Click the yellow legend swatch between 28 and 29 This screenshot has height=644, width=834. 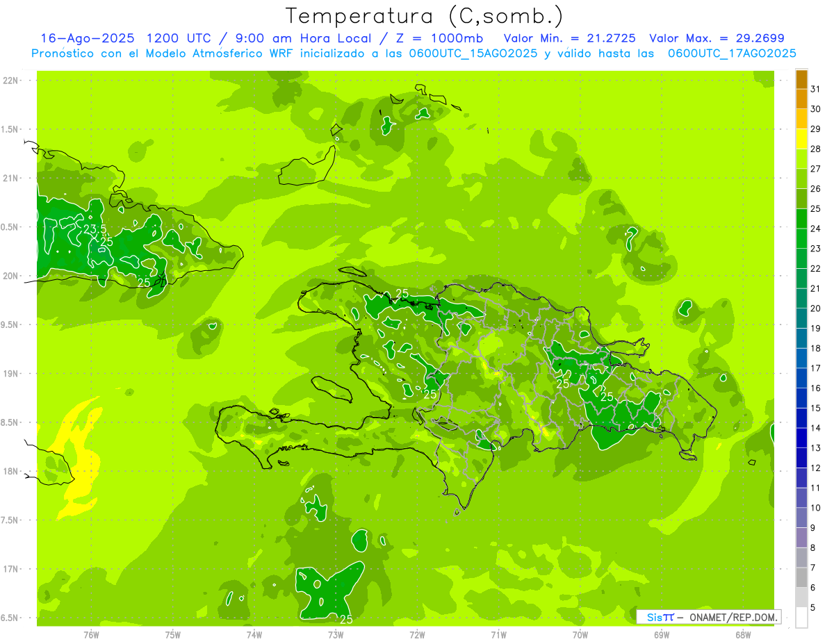(801, 139)
